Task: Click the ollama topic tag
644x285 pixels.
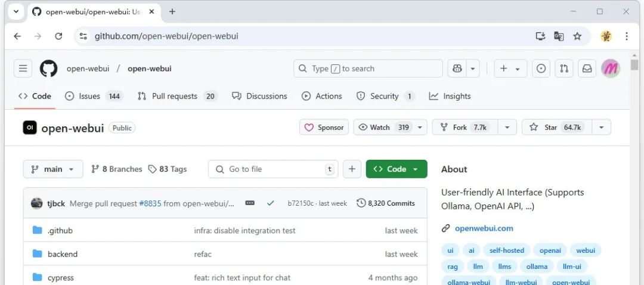Action: click(x=537, y=267)
